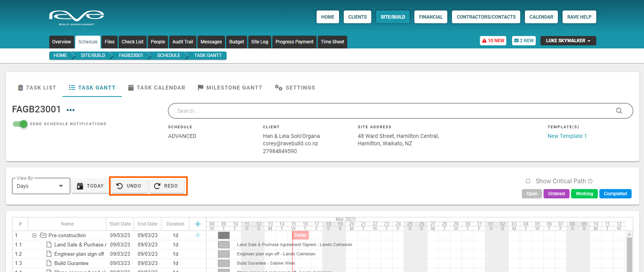The width and height of the screenshot is (644, 272).
Task: Click the Redo arrow icon
Action: (157, 186)
